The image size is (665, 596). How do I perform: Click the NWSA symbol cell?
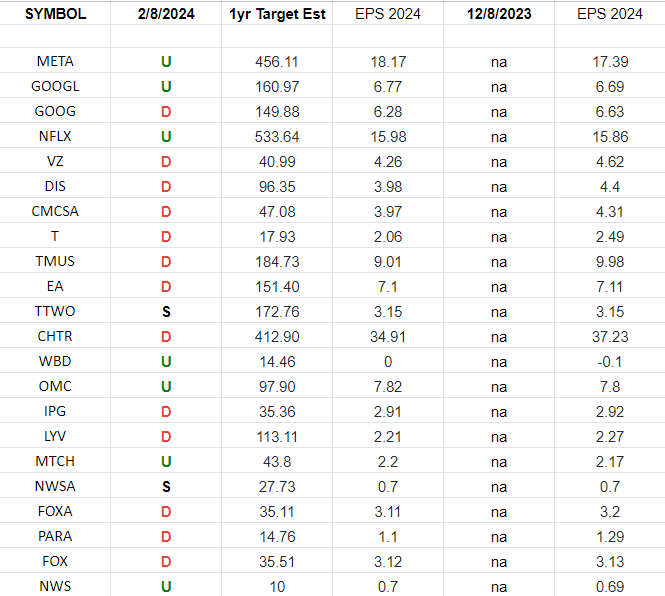point(55,486)
